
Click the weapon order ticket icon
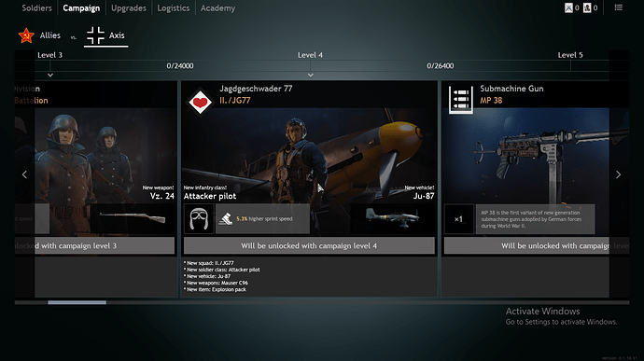pyautogui.click(x=568, y=7)
